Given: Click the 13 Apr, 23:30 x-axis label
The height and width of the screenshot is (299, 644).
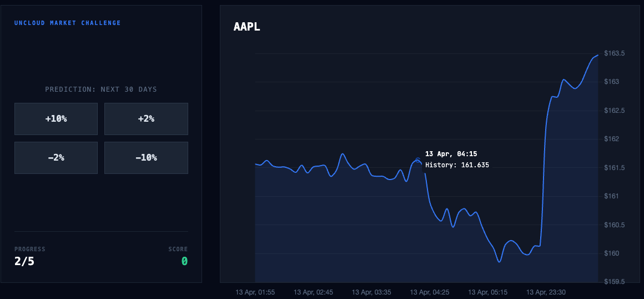Looking at the screenshot, I should point(546,292).
